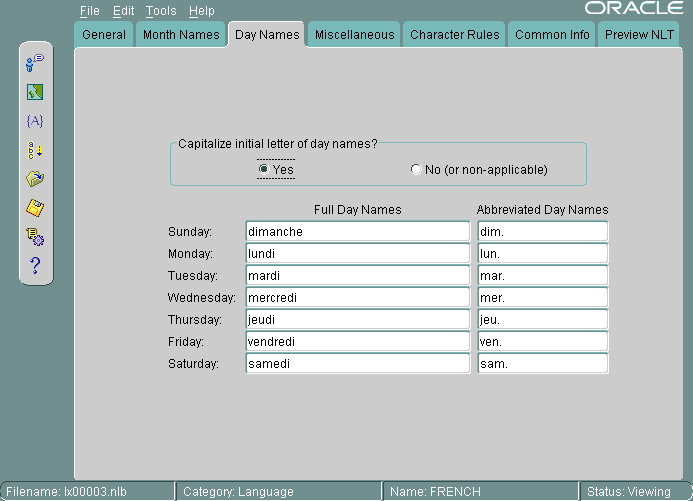Image resolution: width=693 pixels, height=501 pixels.
Task: Click the blue question mark help icon
Action: [35, 266]
